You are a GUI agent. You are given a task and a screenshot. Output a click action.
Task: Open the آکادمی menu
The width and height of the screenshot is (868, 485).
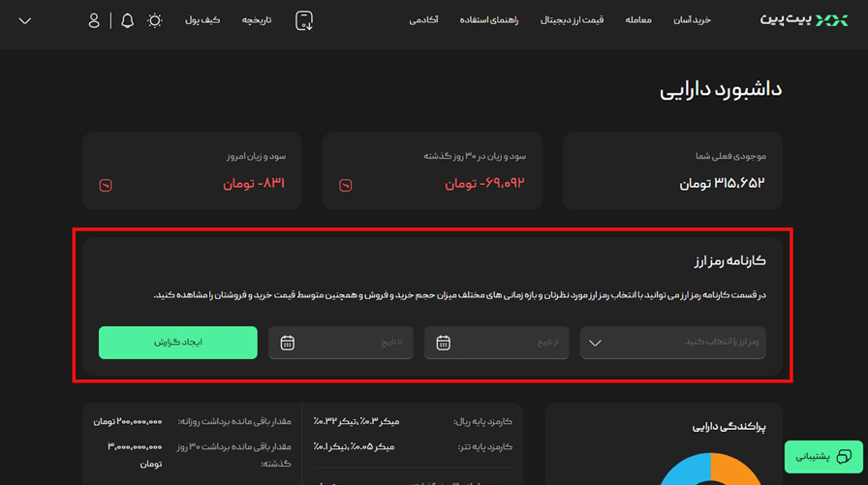(x=423, y=20)
